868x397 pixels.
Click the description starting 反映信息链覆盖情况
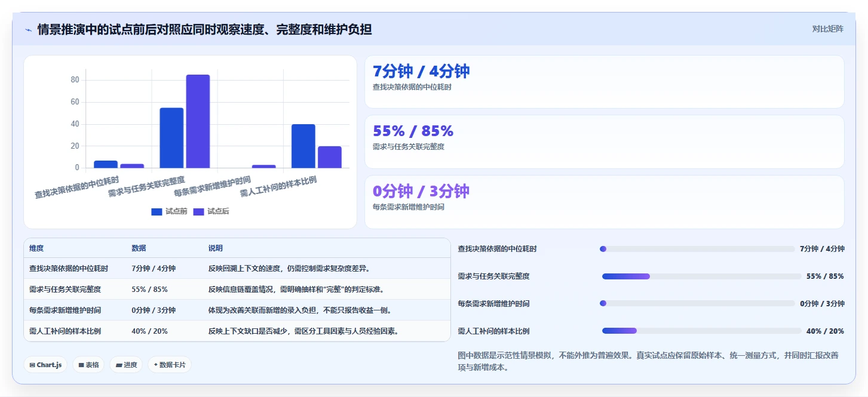coord(296,290)
